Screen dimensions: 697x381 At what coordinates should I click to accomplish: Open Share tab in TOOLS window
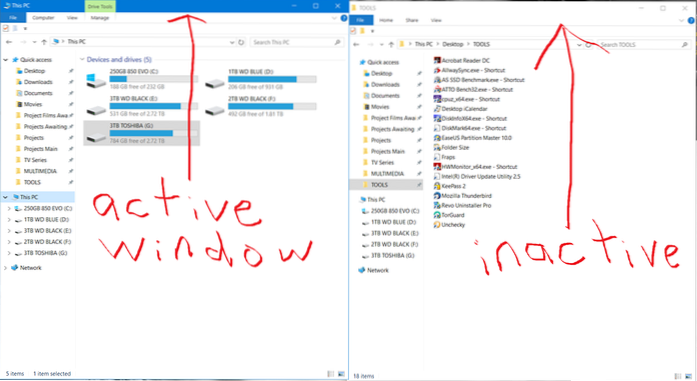coord(412,20)
